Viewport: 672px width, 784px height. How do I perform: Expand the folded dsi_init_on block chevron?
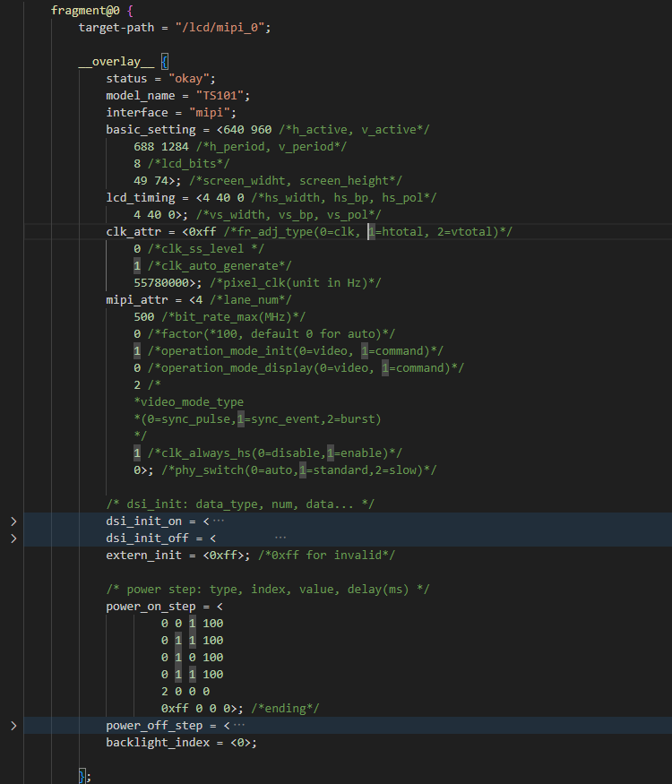point(13,521)
